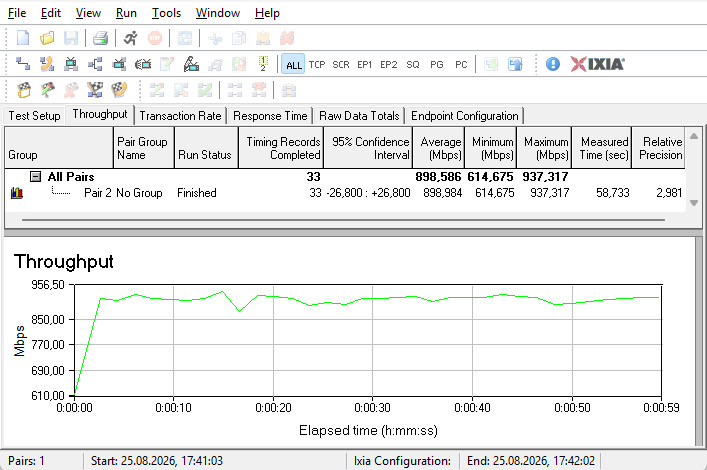Open the Tools menu

click(166, 13)
